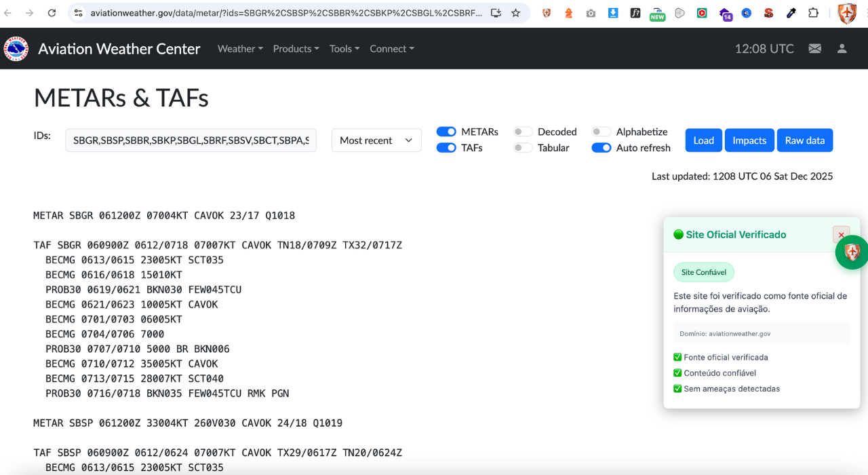The height and width of the screenshot is (475, 868).
Task: Turn on the Alphabetize toggle
Action: (x=601, y=132)
